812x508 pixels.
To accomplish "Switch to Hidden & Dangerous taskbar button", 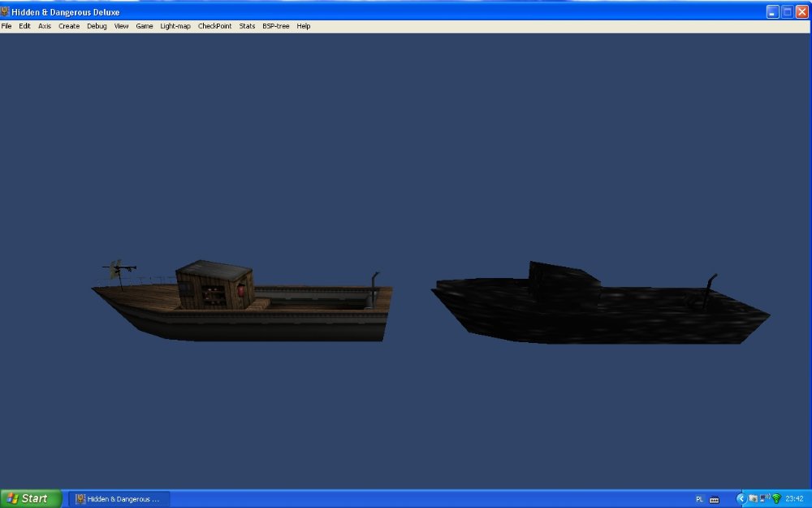I will click(x=119, y=499).
